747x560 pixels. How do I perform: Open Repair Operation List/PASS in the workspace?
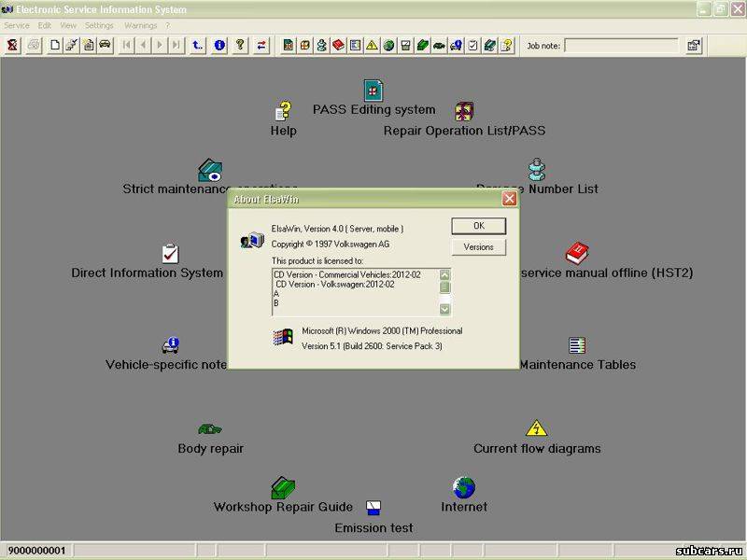pos(464,111)
